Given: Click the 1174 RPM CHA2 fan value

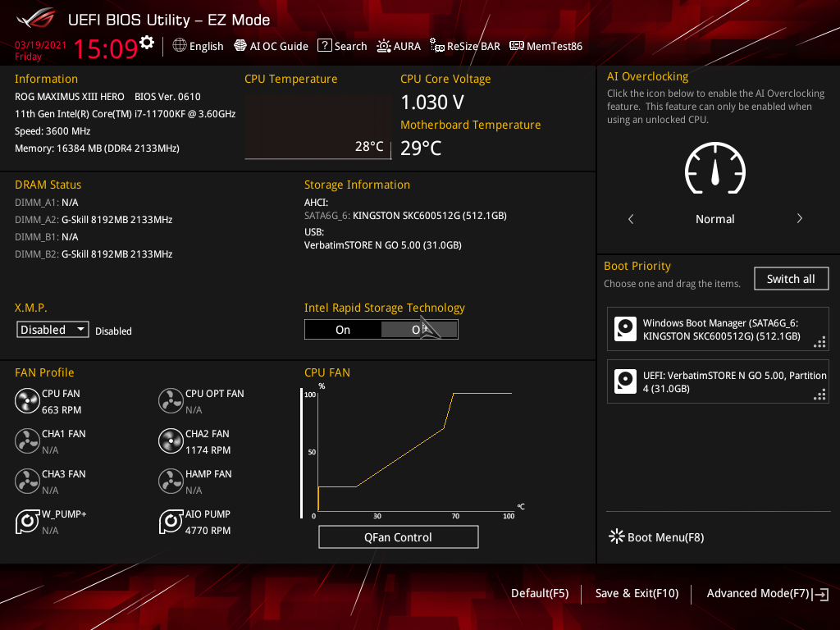Looking at the screenshot, I should [x=208, y=450].
